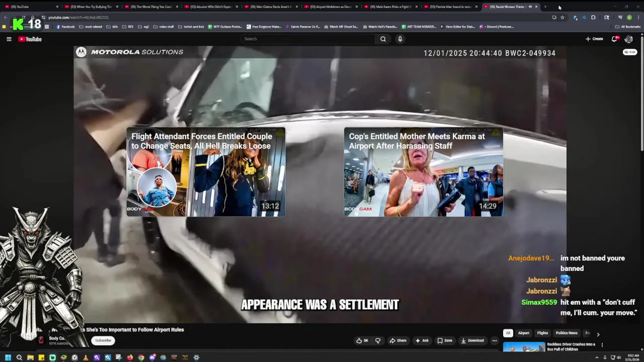
Task: Open more actions three-dot menu under video
Action: tap(495, 340)
